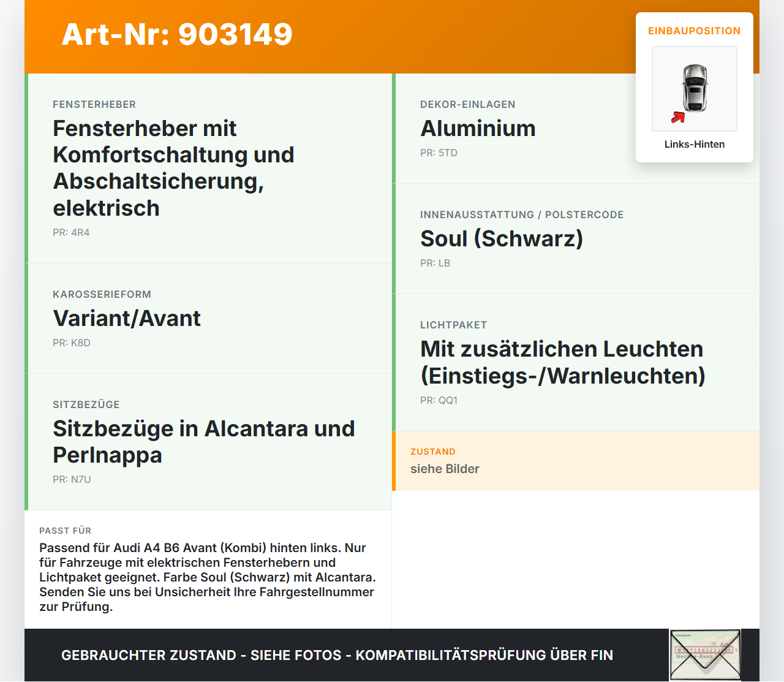Click the car position diagram image
Viewport: 784px width, 682px height.
pos(695,89)
